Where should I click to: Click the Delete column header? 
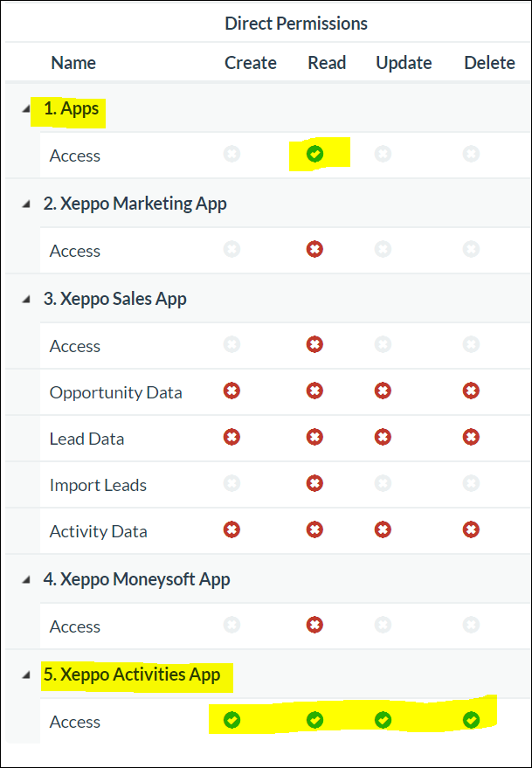click(489, 63)
